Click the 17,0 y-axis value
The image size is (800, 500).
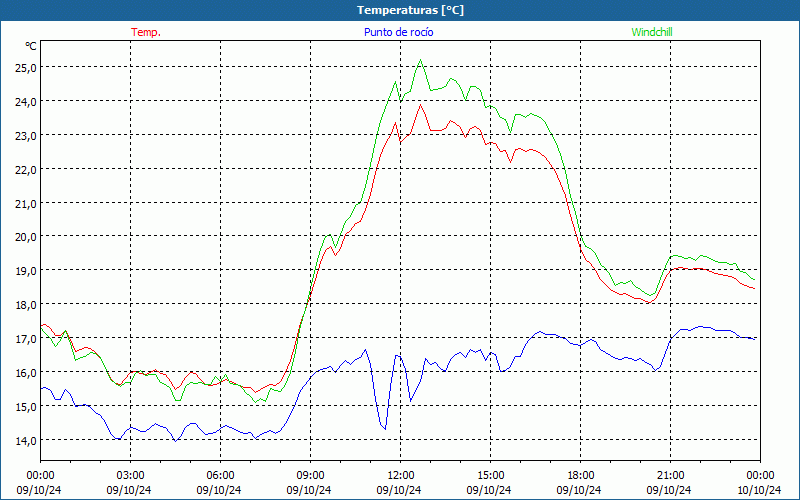[x=26, y=338]
